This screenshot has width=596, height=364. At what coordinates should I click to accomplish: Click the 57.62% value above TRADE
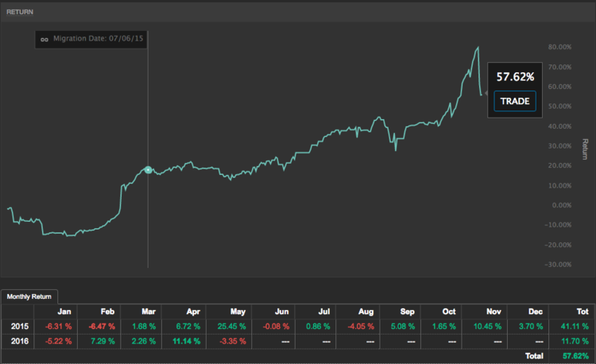click(514, 77)
